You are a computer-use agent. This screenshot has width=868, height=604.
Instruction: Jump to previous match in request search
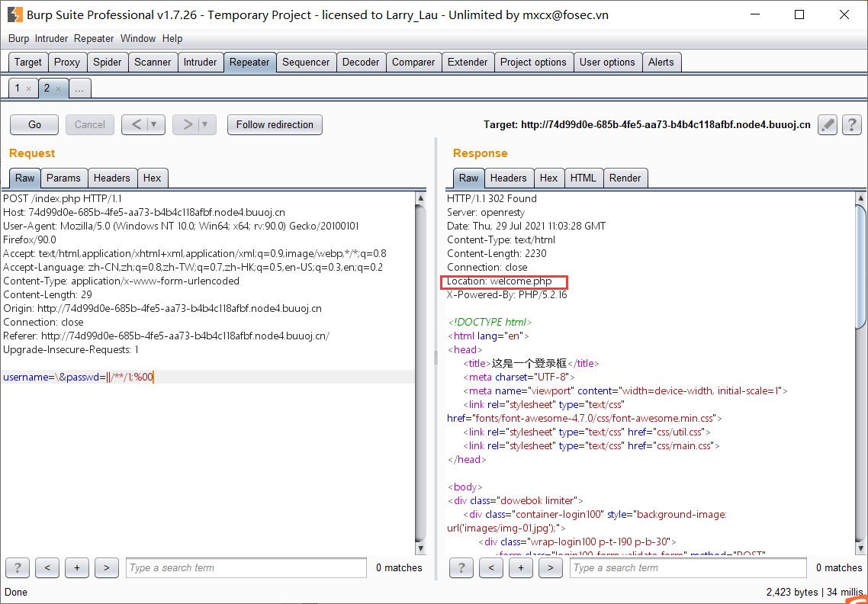click(x=47, y=567)
